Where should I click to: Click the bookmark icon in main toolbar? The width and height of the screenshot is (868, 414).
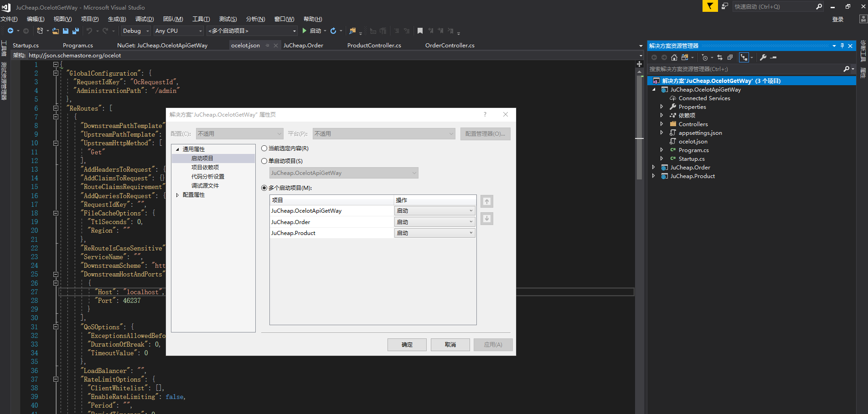(420, 31)
